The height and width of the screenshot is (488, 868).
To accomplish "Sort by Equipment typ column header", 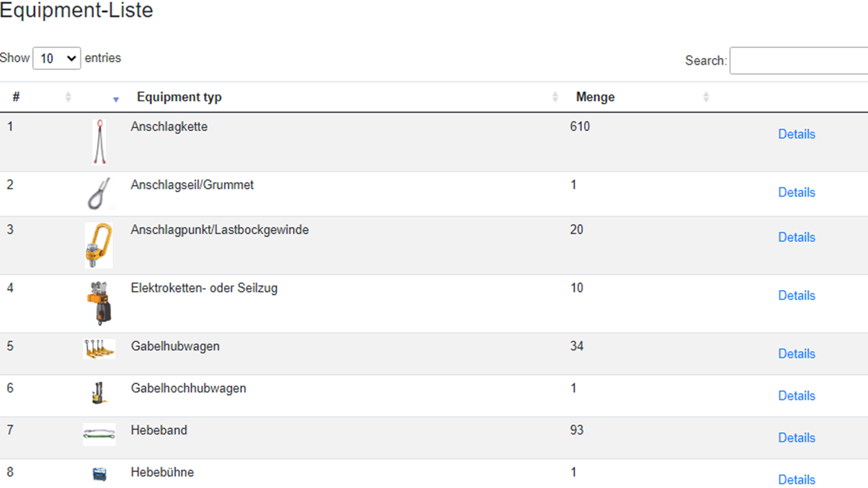I will pos(179,97).
